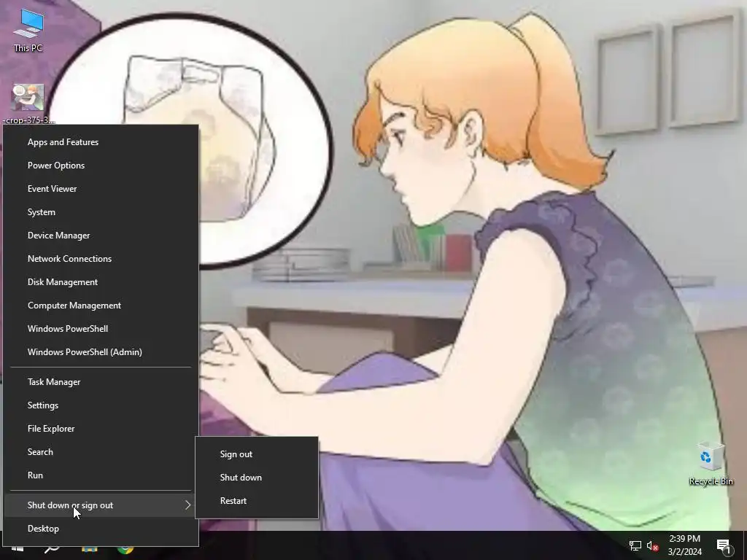Open the Run dialog entry
This screenshot has height=560, width=747.
101,475
